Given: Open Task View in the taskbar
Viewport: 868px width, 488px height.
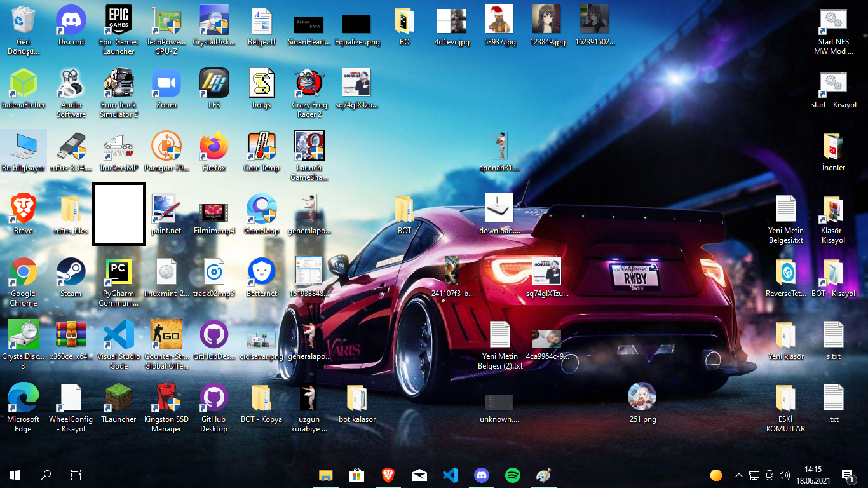Looking at the screenshot, I should pyautogui.click(x=76, y=475).
